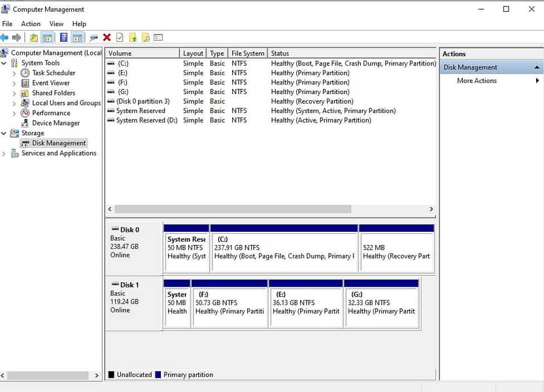Click the folder with green arrow icon
The image size is (544, 392).
point(133,37)
